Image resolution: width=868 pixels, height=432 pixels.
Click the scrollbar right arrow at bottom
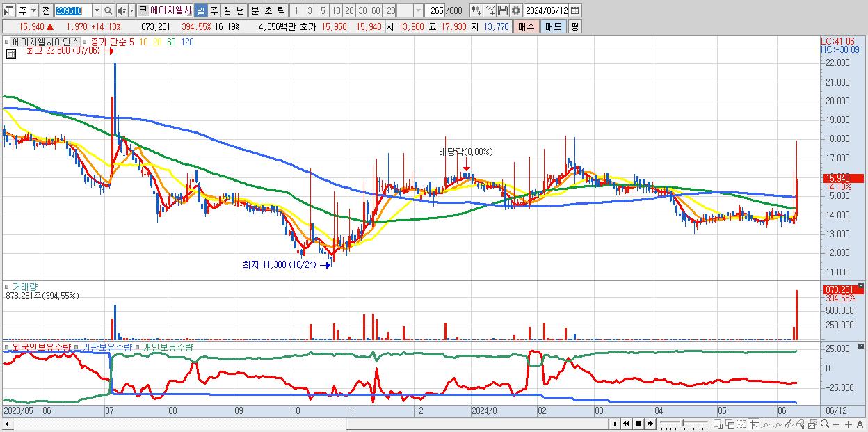[x=615, y=424]
